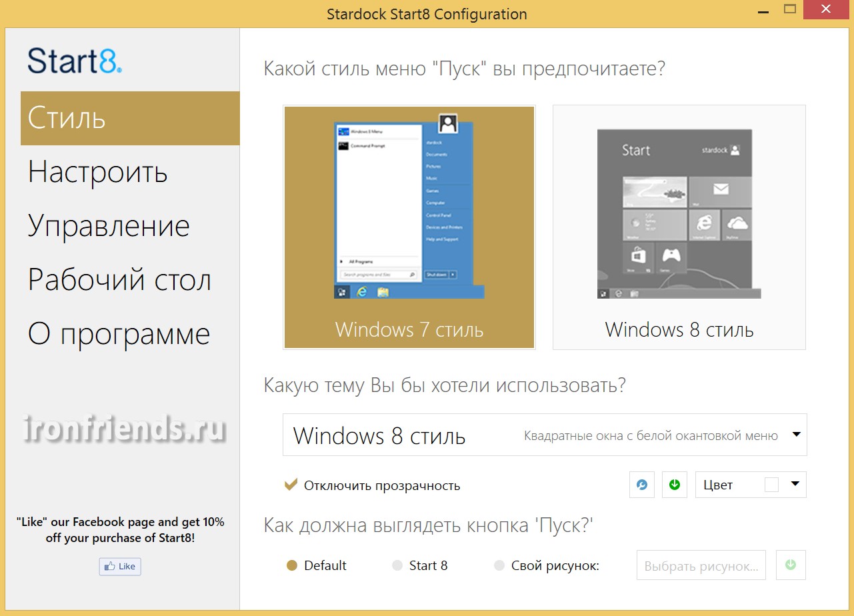Click the heading Какую тему Вы бы хотели использовать?

click(445, 385)
